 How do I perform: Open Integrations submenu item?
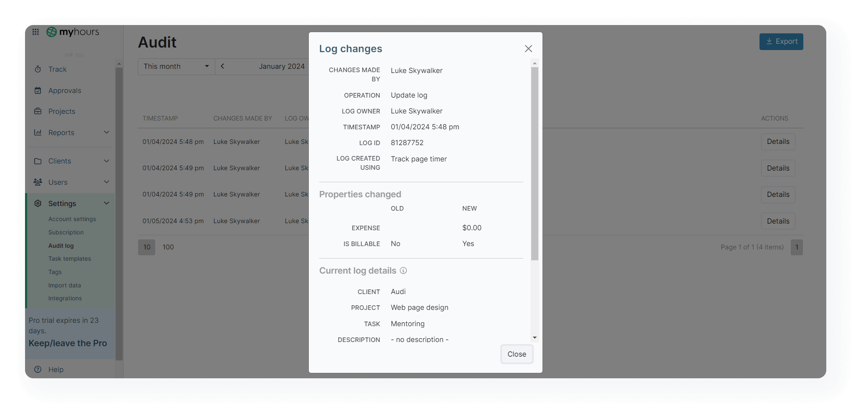65,298
